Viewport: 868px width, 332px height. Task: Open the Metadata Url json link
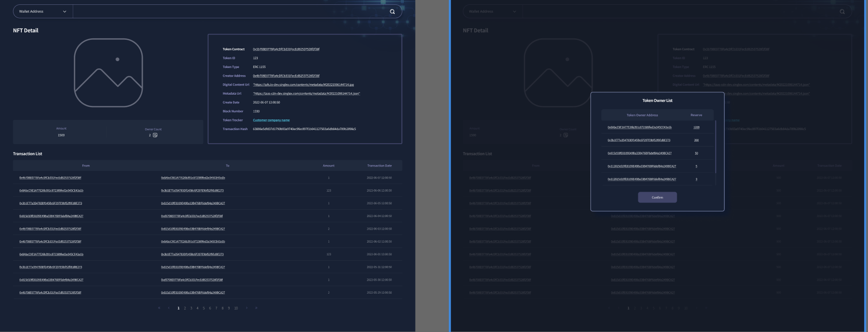[306, 94]
